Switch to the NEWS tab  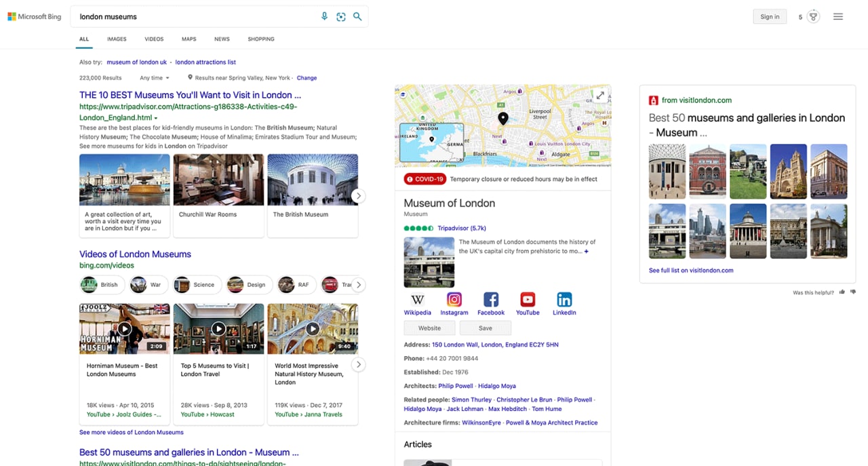[x=222, y=39]
